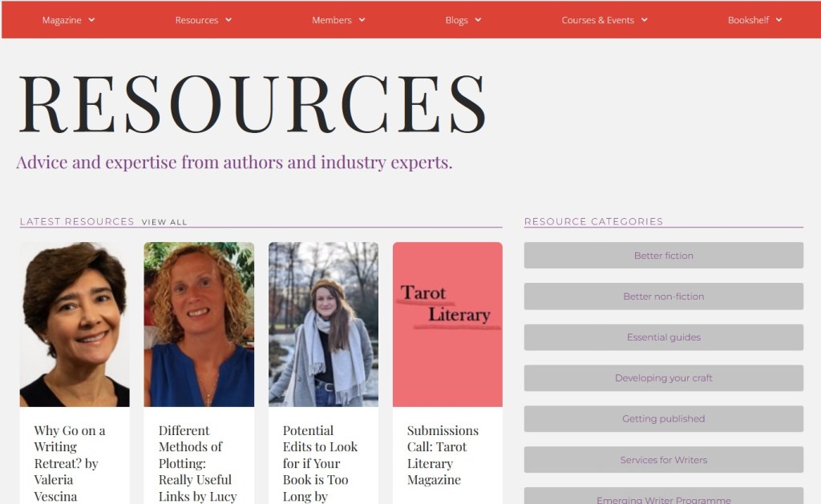Open the Resources dropdown arrow

click(x=229, y=20)
